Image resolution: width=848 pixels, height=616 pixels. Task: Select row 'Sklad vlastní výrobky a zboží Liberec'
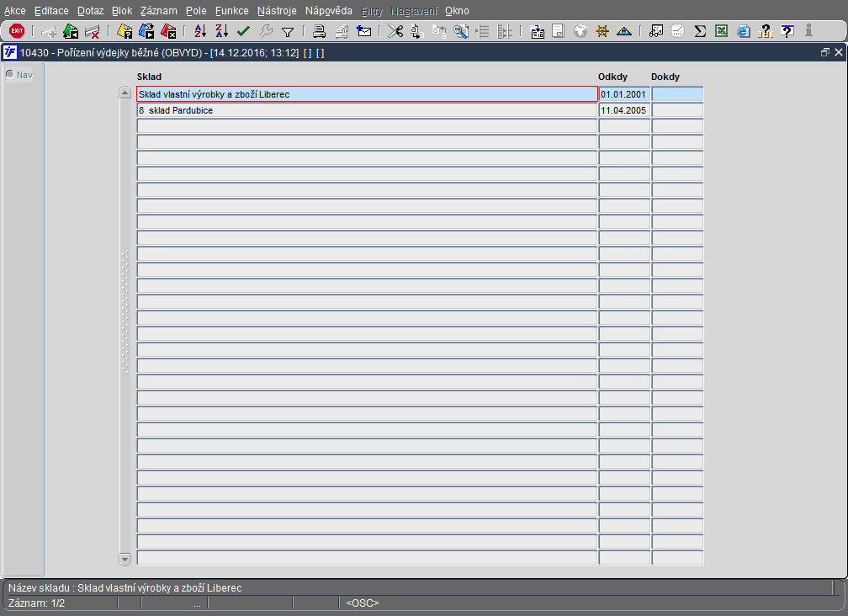[367, 94]
